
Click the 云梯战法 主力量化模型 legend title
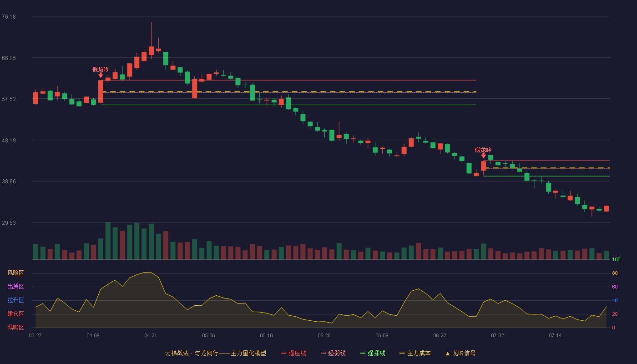coord(215,353)
